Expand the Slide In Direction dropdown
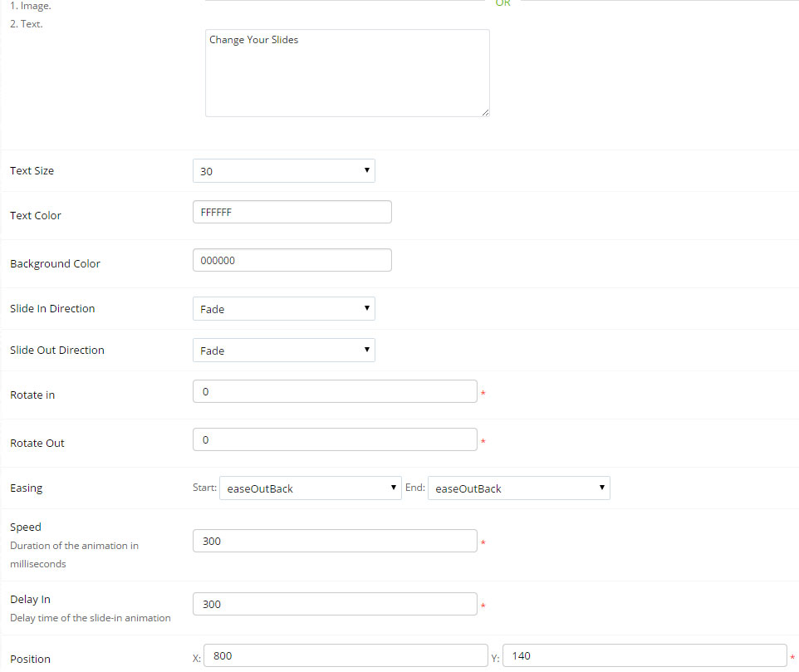799x672 pixels. pos(283,309)
